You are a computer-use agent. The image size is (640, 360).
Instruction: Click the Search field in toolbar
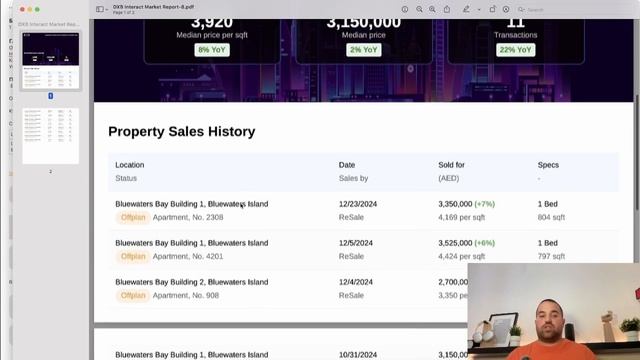[x=576, y=9]
